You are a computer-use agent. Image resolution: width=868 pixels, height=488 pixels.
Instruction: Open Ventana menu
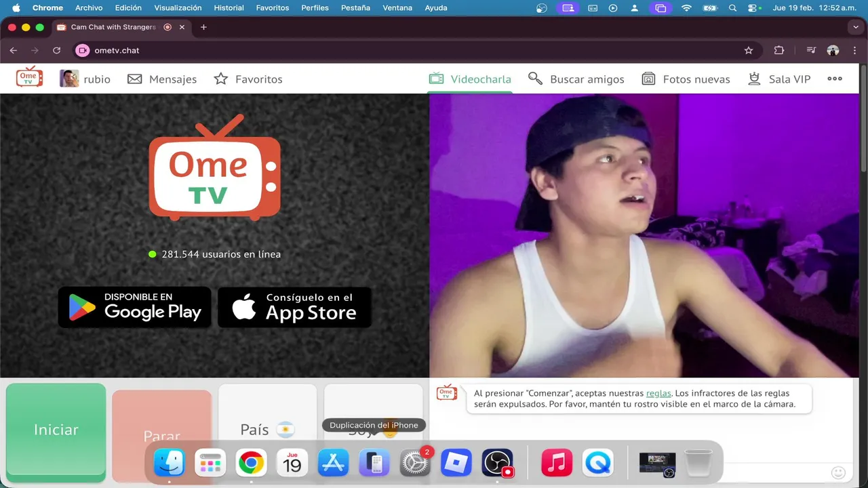[x=397, y=8]
